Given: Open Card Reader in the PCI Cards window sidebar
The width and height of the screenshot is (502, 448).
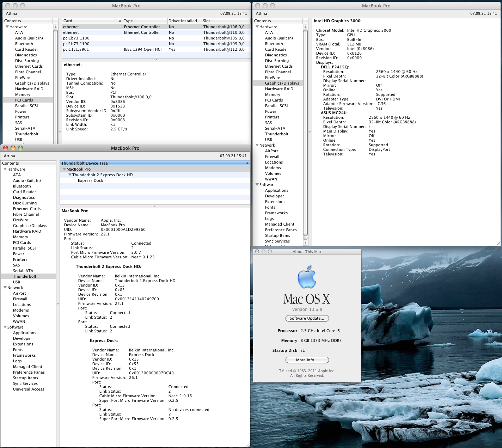Looking at the screenshot, I should tap(26, 49).
